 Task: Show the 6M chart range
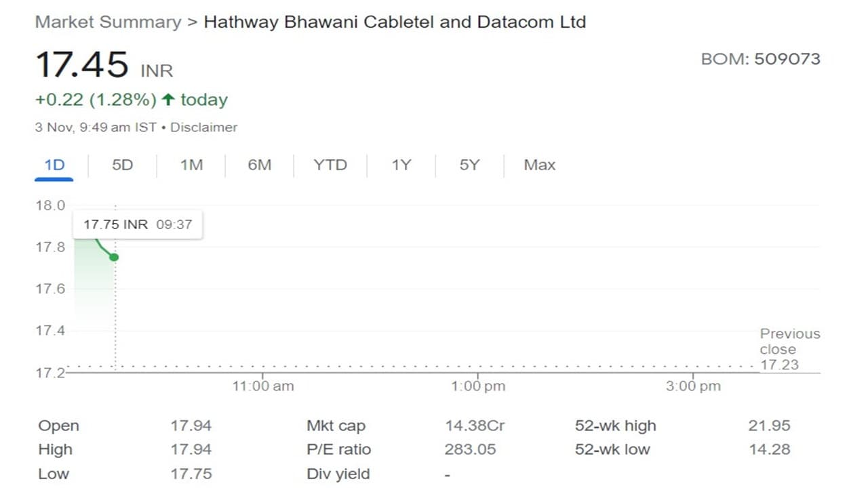click(x=259, y=165)
